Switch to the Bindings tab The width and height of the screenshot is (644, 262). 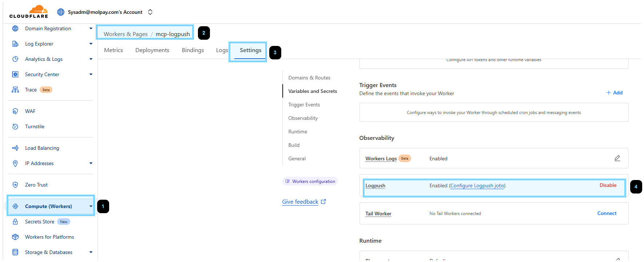click(193, 50)
